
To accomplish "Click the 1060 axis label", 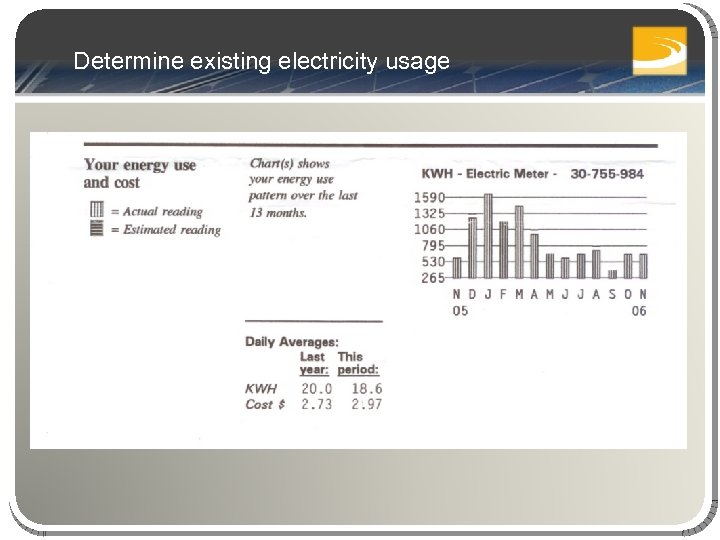I will [x=429, y=230].
